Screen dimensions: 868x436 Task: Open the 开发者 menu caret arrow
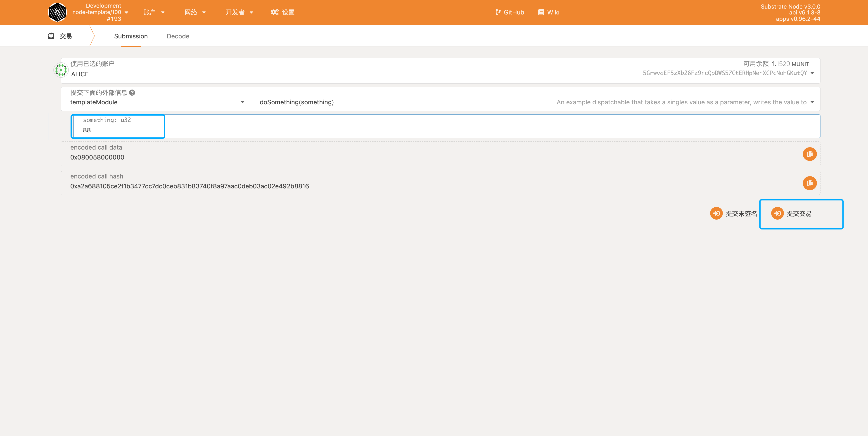[251, 12]
